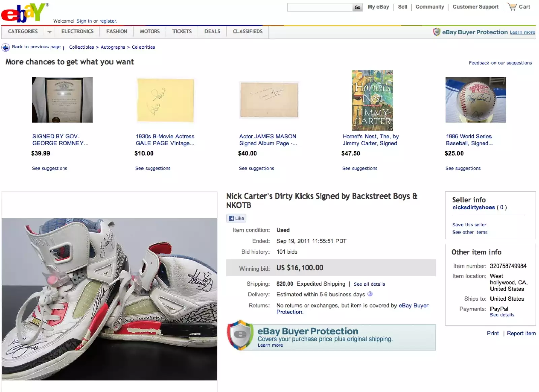
Task: Expand the CATEGORIES dropdown arrow
Action: pyautogui.click(x=49, y=32)
